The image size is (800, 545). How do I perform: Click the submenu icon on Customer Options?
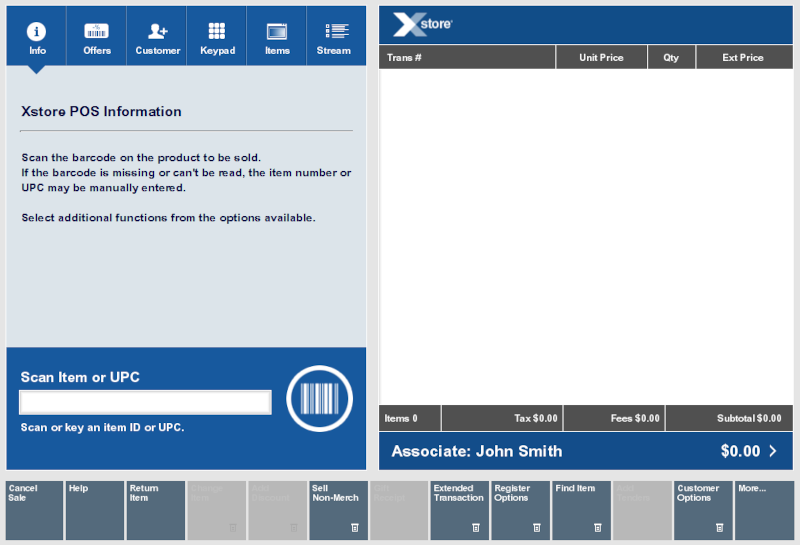tap(719, 528)
